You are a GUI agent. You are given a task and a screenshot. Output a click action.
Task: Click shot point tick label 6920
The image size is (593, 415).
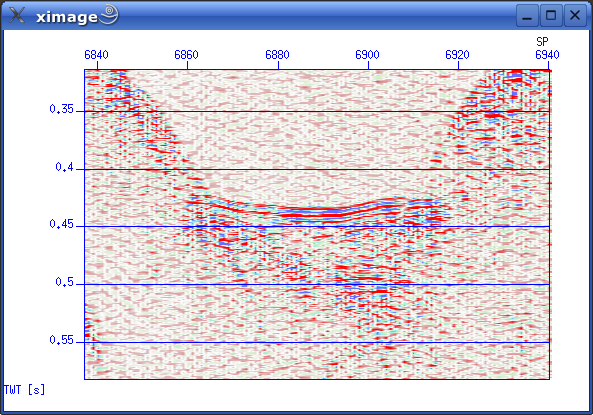(457, 55)
